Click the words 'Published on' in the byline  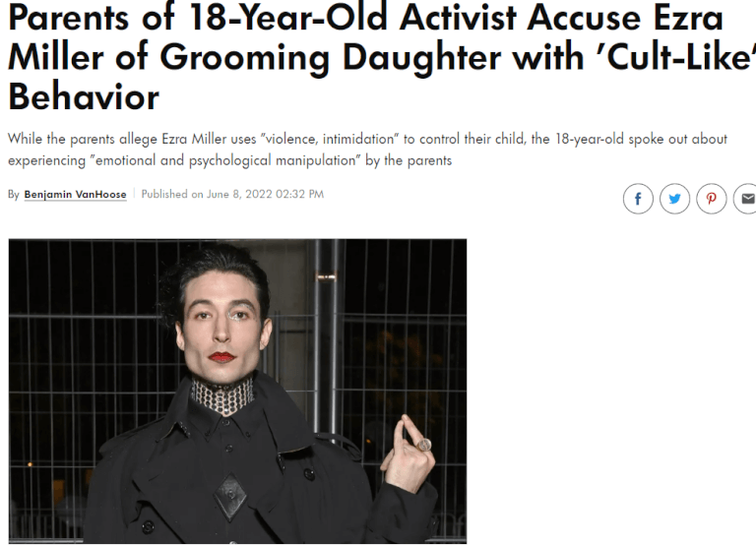(172, 194)
